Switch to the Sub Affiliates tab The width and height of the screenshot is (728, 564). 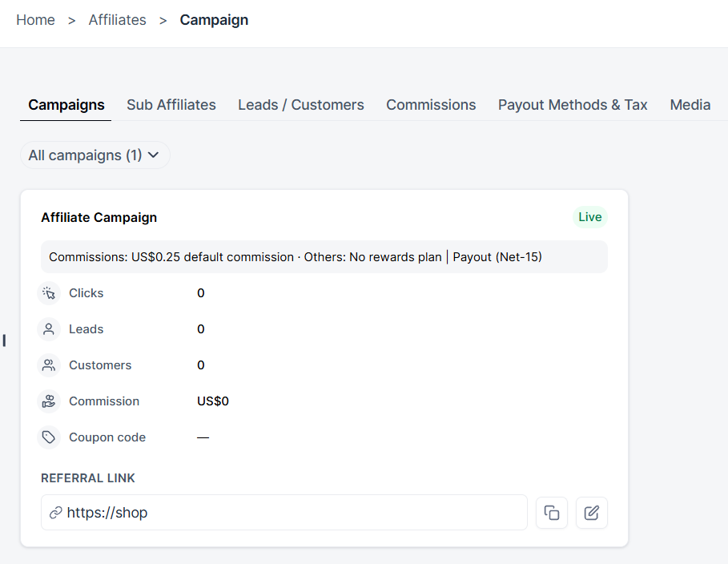coord(171,105)
